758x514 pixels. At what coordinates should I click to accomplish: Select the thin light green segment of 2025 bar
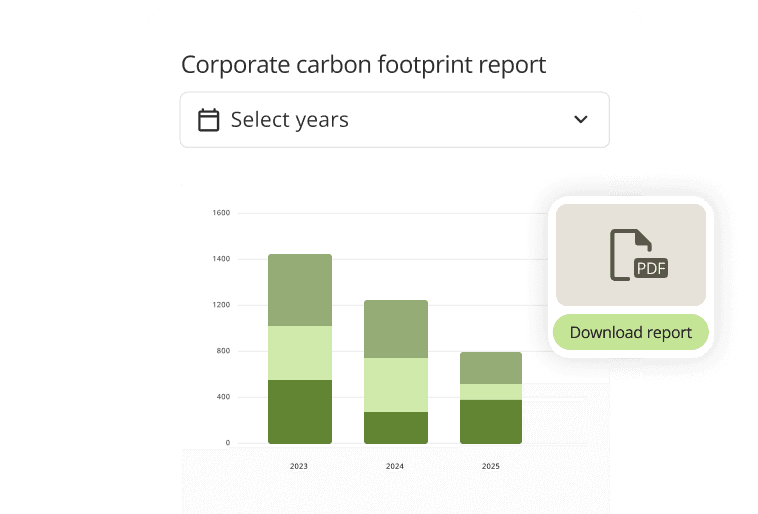click(491, 392)
